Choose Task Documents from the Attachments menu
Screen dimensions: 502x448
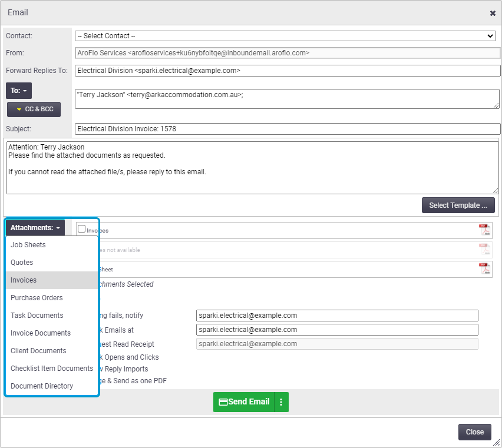coord(52,316)
